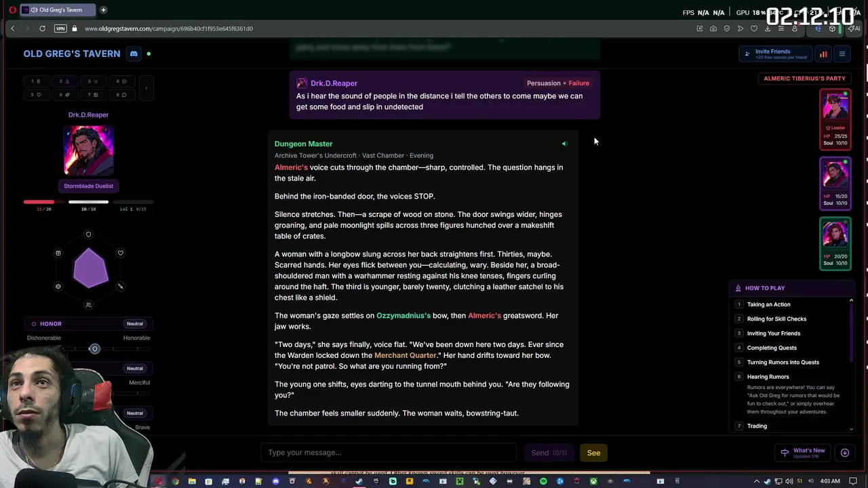
Task: Select sword icon on stat hexagon
Action: pos(121,286)
